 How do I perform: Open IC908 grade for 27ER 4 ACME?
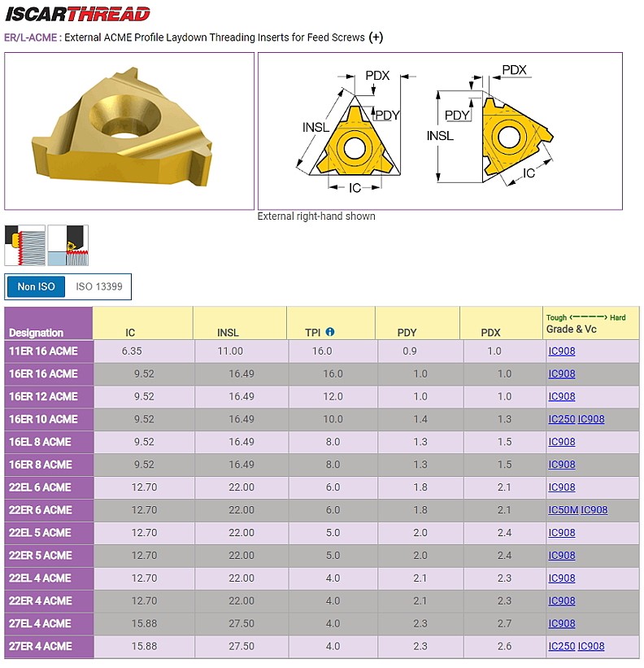point(591,646)
